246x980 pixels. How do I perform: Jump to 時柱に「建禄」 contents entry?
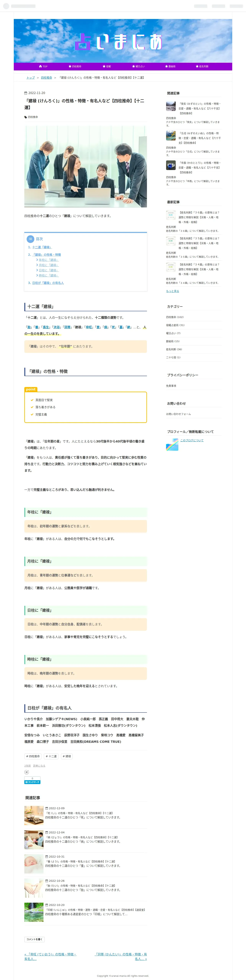point(49,275)
